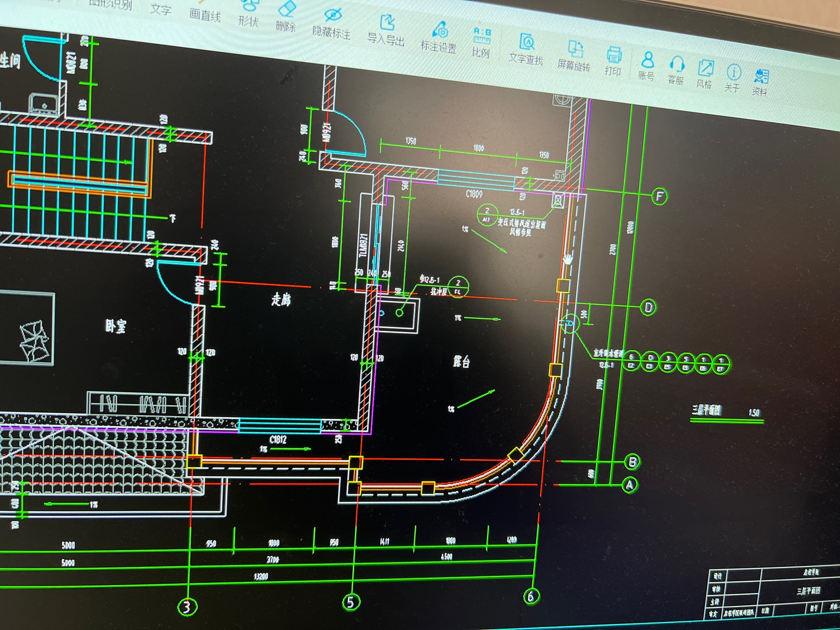Viewport: 840px width, 630px height.
Task: Click the 露台 room label
Action: point(462,362)
